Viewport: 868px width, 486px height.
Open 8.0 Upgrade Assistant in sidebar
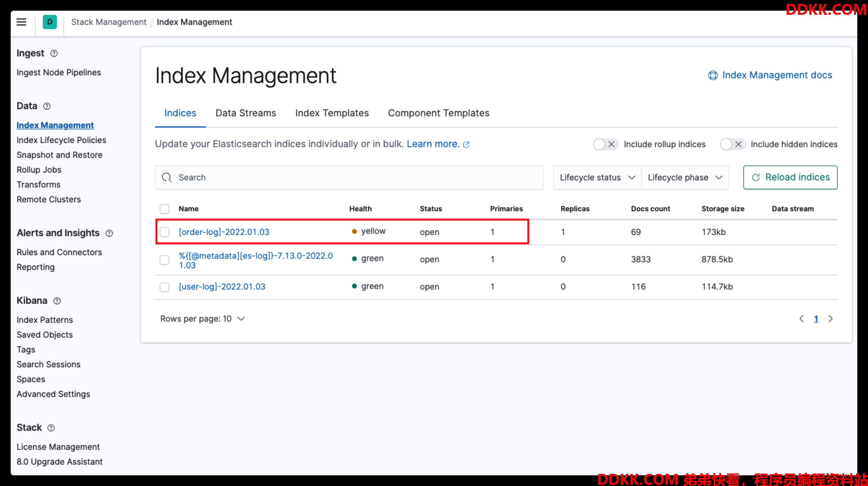coord(60,462)
